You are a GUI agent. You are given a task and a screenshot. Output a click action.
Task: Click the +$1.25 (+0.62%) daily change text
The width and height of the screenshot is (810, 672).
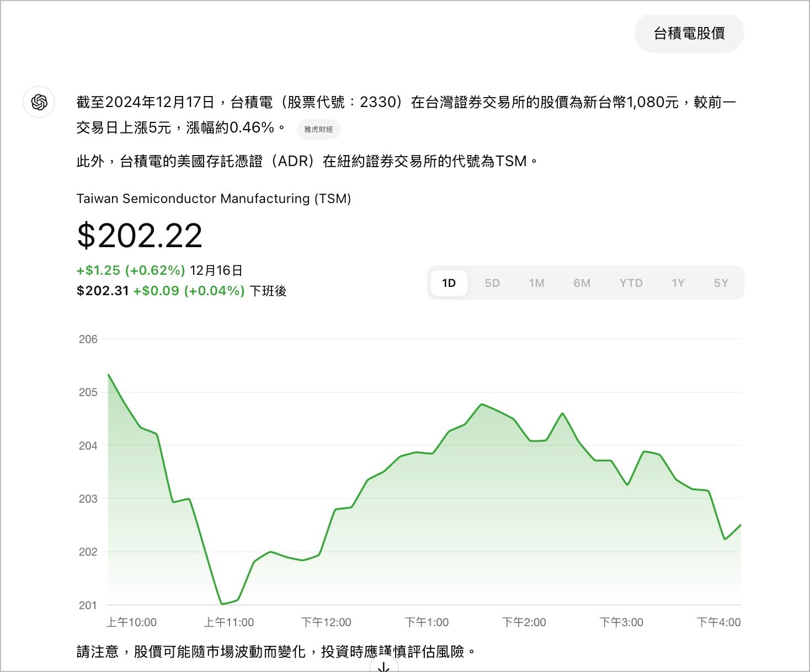(131, 270)
